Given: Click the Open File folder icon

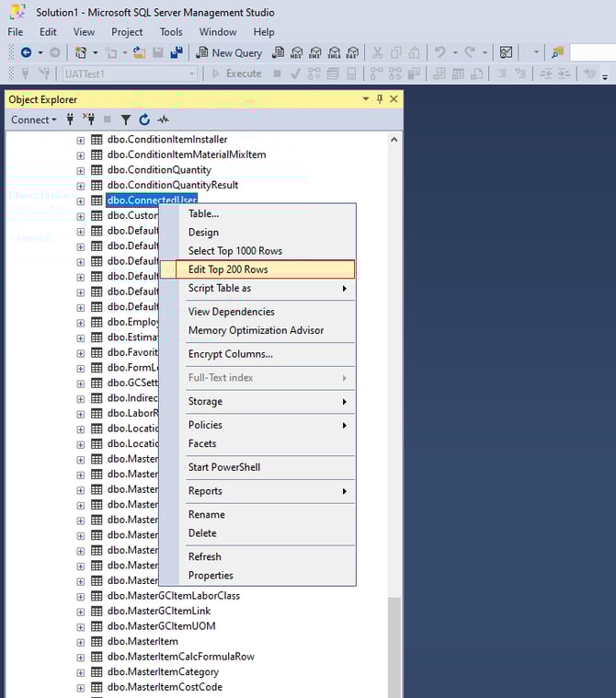Looking at the screenshot, I should click(139, 52).
